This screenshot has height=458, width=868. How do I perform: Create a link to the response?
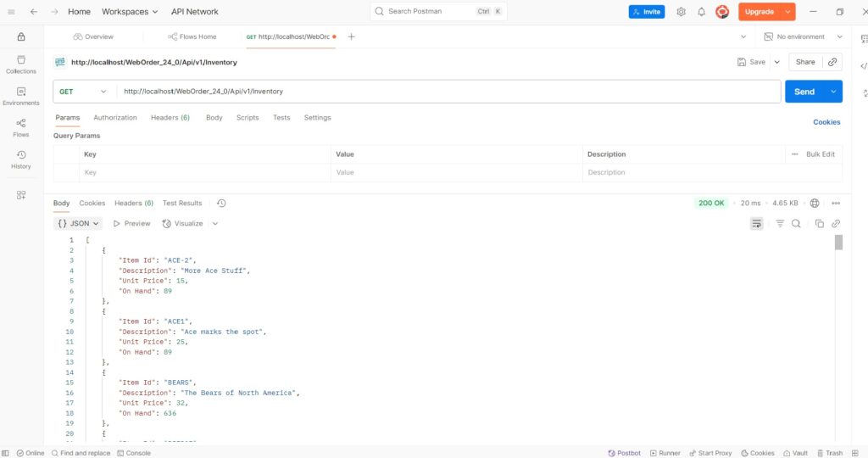(x=836, y=224)
